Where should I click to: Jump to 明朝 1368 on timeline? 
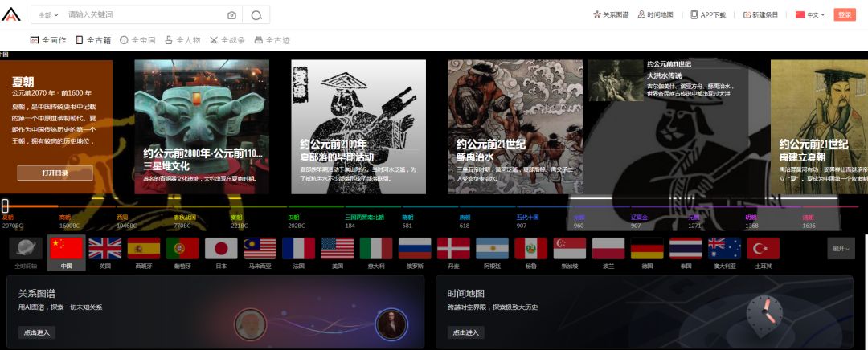[751, 222]
